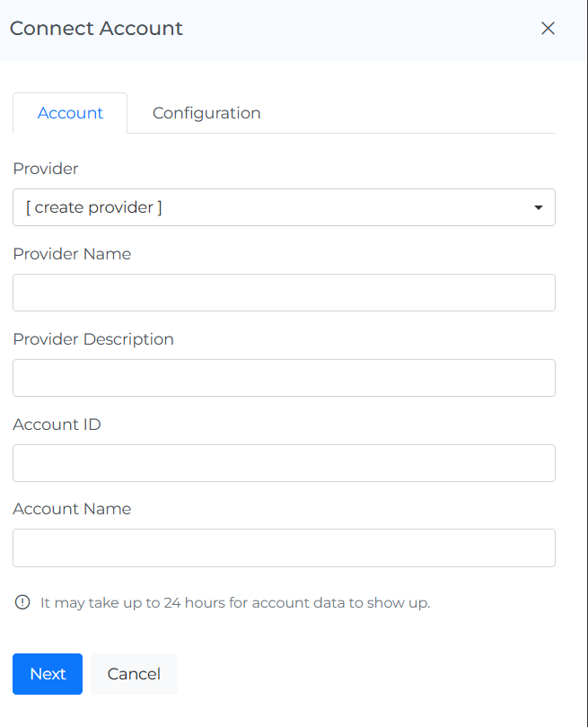Click the Provider Description label
This screenshot has height=727, width=588.
93,339
